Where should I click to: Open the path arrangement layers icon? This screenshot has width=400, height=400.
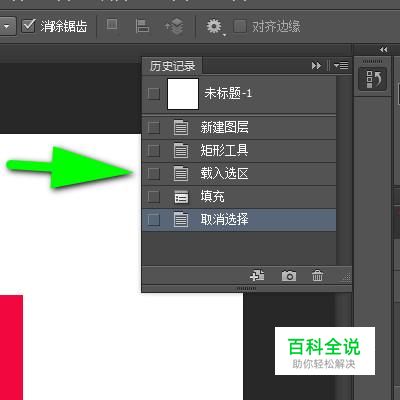[x=175, y=26]
